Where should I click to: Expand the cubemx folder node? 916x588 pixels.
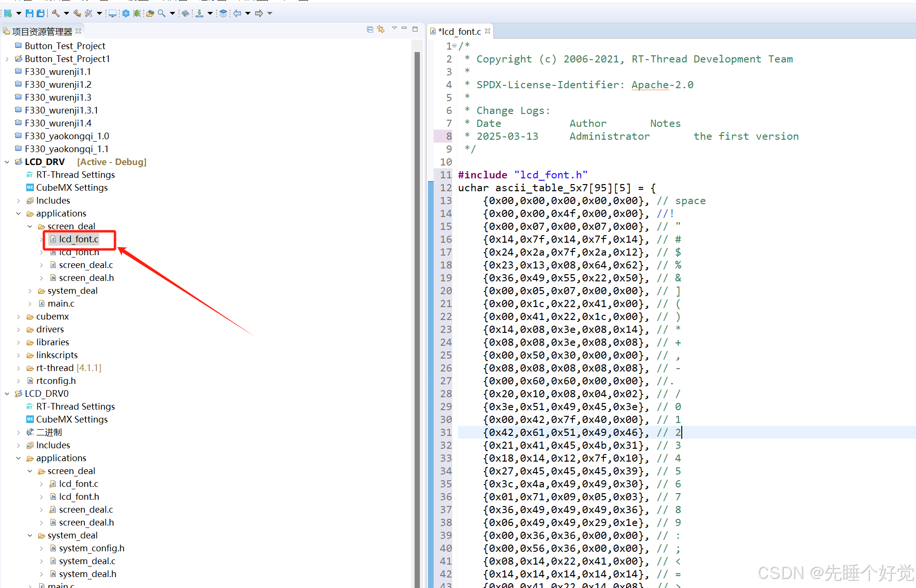click(19, 316)
